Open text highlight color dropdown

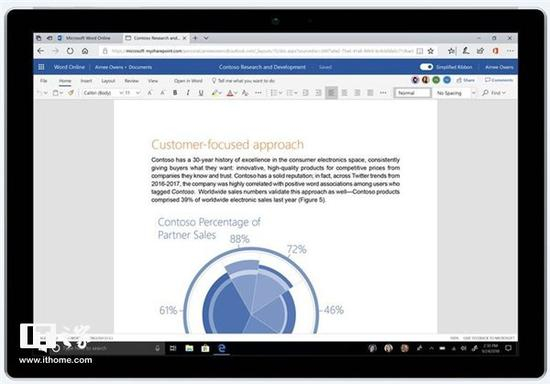pyautogui.click(x=220, y=93)
